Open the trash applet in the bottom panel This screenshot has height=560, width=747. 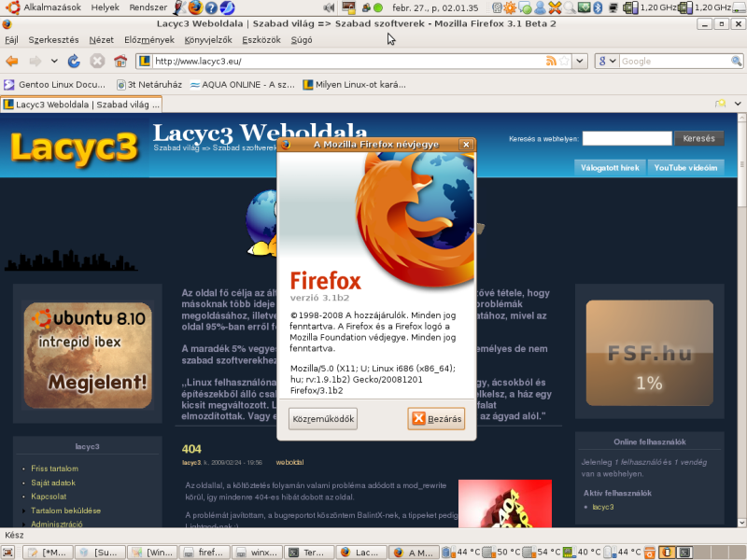coord(649,553)
